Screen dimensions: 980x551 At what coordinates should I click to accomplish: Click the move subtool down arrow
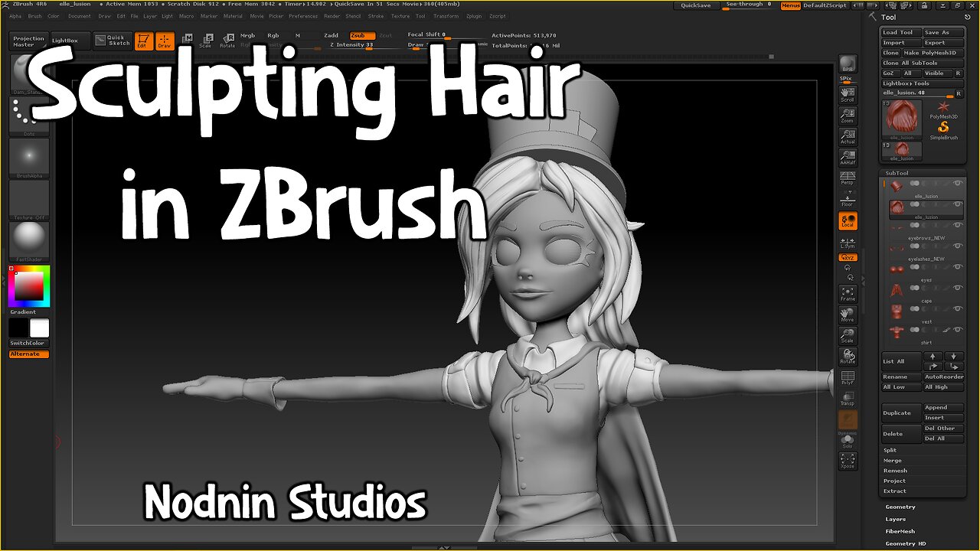pos(954,357)
